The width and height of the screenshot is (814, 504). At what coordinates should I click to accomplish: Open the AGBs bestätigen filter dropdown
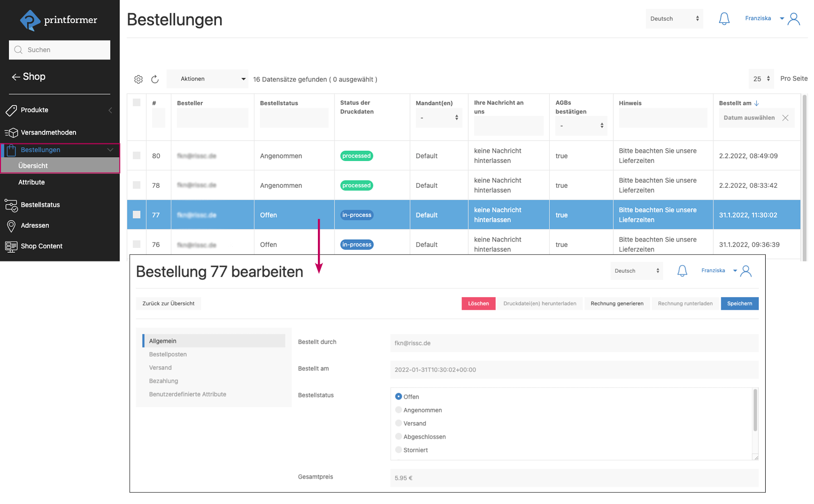pos(581,126)
